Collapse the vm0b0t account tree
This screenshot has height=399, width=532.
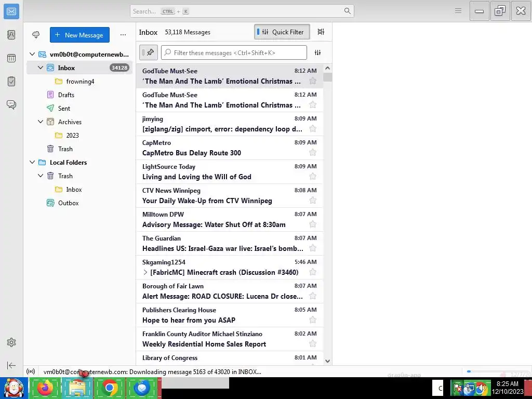[32, 54]
